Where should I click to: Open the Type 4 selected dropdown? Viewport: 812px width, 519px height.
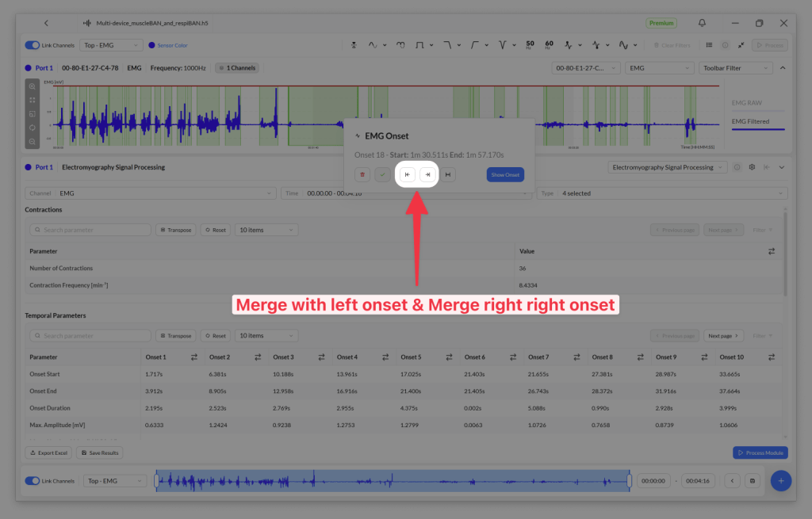tap(662, 193)
